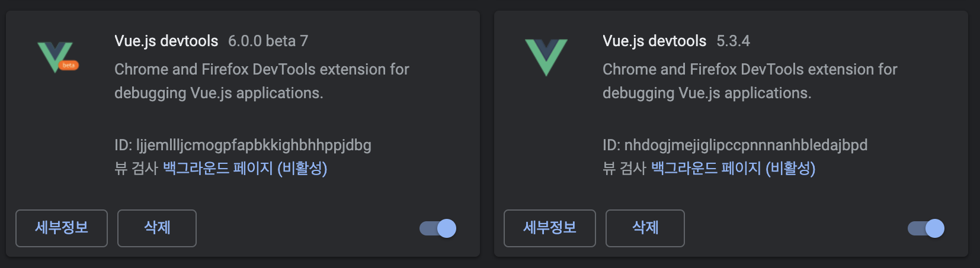
Task: Disable the Vue.js devtools 6.0.0 beta 7 extension
Action: click(x=438, y=228)
